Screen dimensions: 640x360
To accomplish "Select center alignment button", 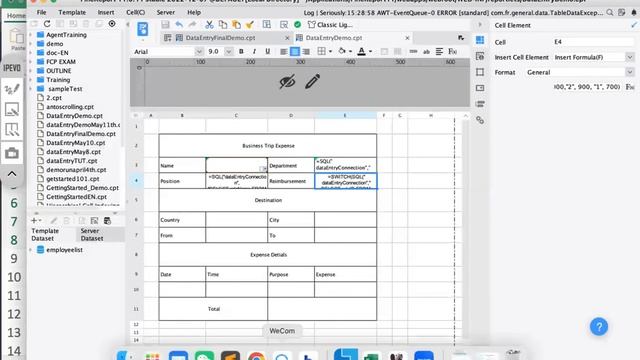I will tap(295, 51).
